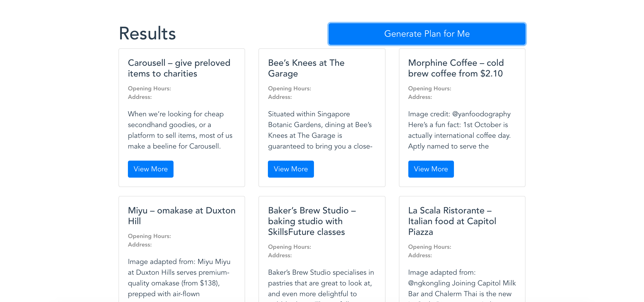This screenshot has height=302, width=644.
Task: Click the Baker's Brew Studio description text
Action: pyautogui.click(x=321, y=283)
